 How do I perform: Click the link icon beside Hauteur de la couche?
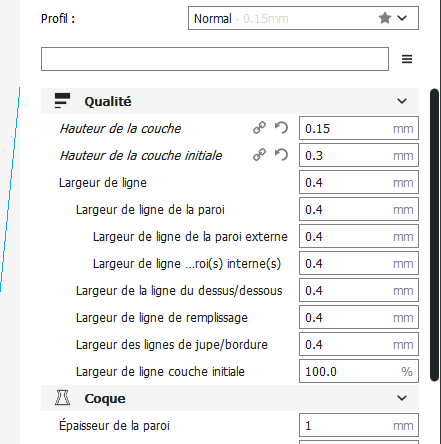click(x=259, y=128)
